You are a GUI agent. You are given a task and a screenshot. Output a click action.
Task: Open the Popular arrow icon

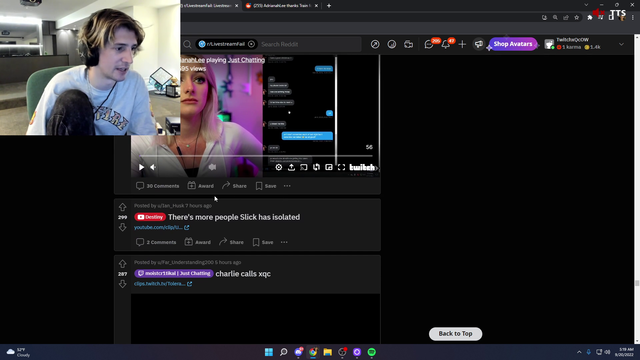(x=375, y=44)
